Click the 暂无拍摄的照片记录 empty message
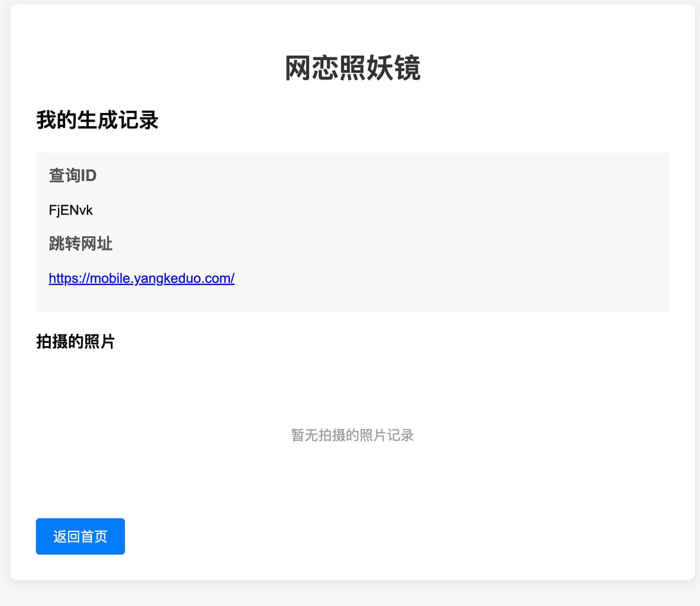 (x=353, y=435)
